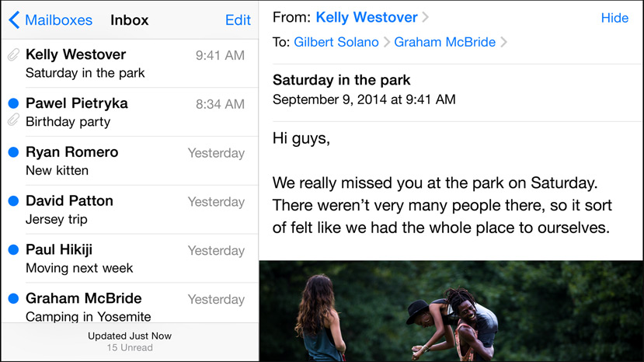Tap the unread dot next to Ryan Romero
Screen dimensions: 644x362
[13, 152]
